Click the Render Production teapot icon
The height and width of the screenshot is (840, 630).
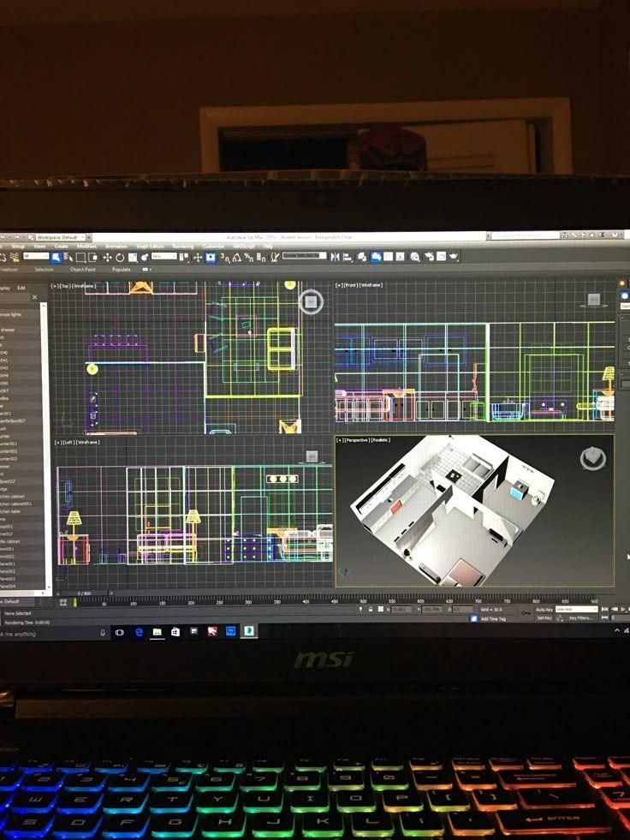[454, 257]
